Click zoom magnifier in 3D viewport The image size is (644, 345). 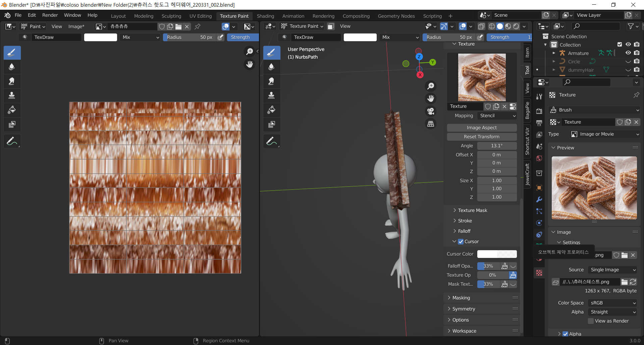(x=431, y=86)
